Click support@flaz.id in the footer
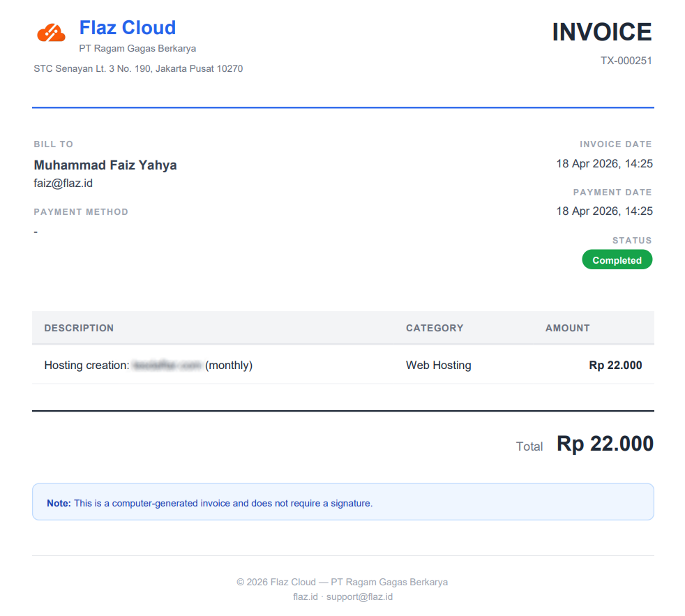 [x=359, y=596]
